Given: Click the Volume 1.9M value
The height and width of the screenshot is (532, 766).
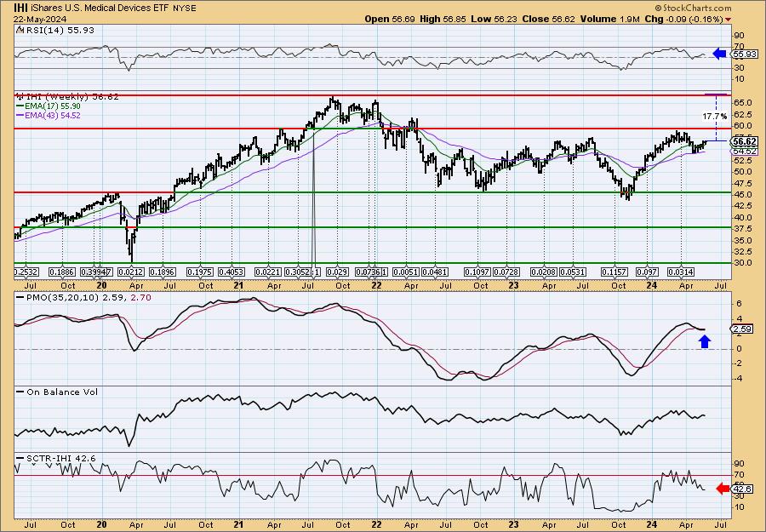Looking at the screenshot, I should click(x=609, y=19).
